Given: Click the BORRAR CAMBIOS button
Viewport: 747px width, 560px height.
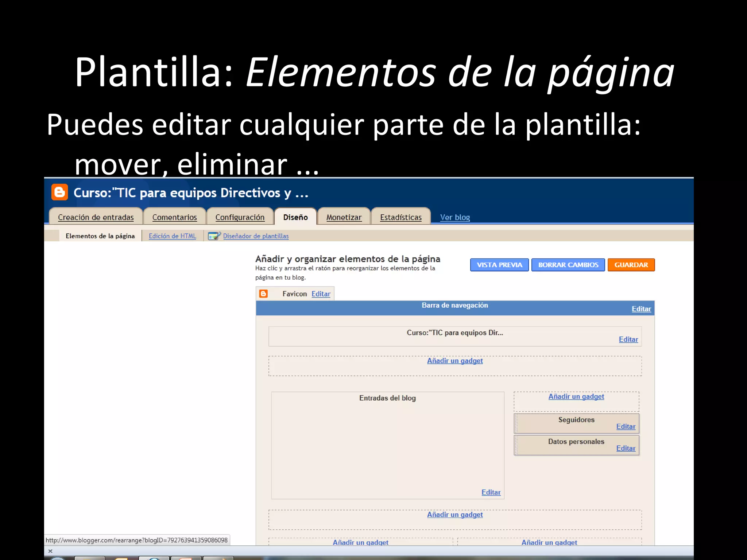Looking at the screenshot, I should (x=568, y=265).
